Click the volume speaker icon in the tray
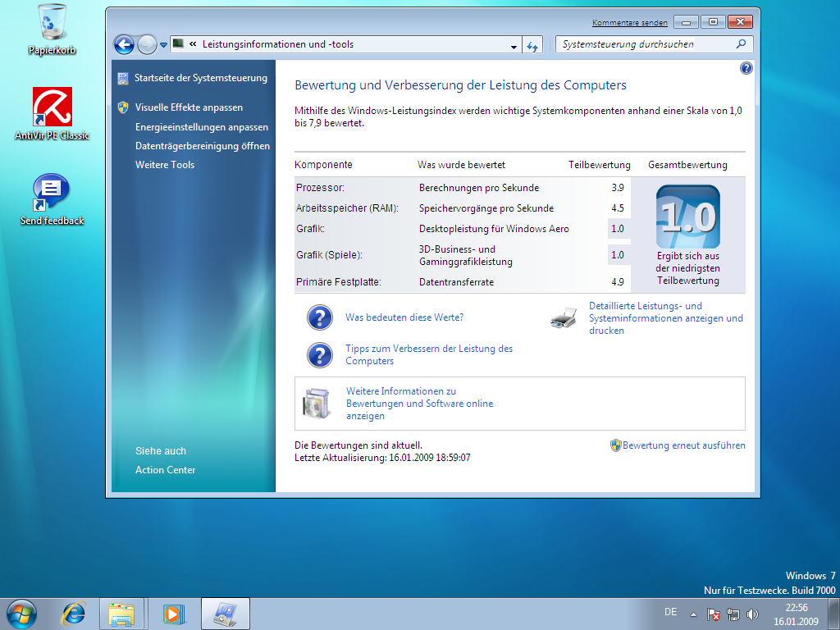Screen dimensions: 840x630 [752, 614]
